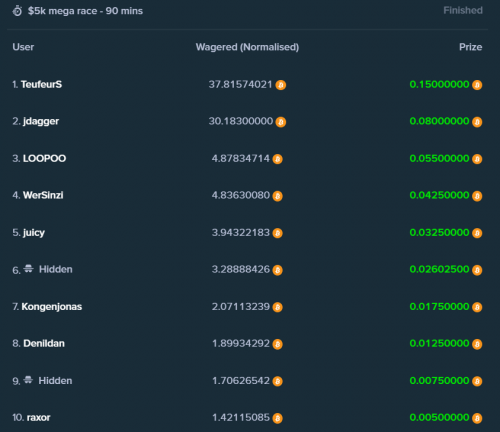Click Bitcoin icon next to 0.00500000 prize
Image resolution: width=500 pixels, height=432 pixels.
[x=477, y=418]
